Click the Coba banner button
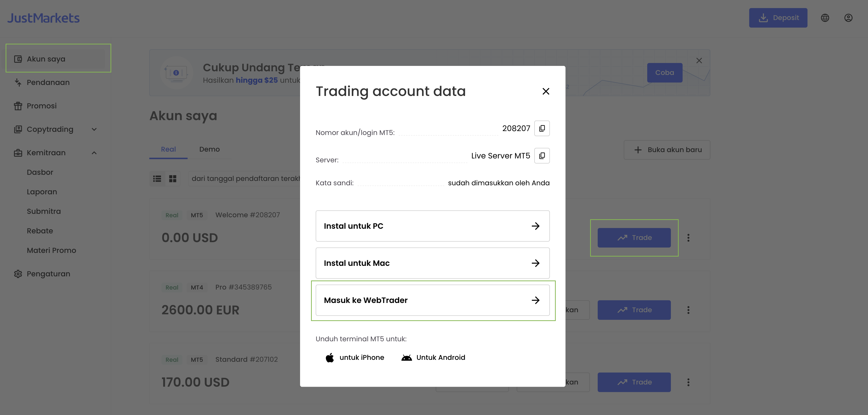868x415 pixels. pos(665,73)
